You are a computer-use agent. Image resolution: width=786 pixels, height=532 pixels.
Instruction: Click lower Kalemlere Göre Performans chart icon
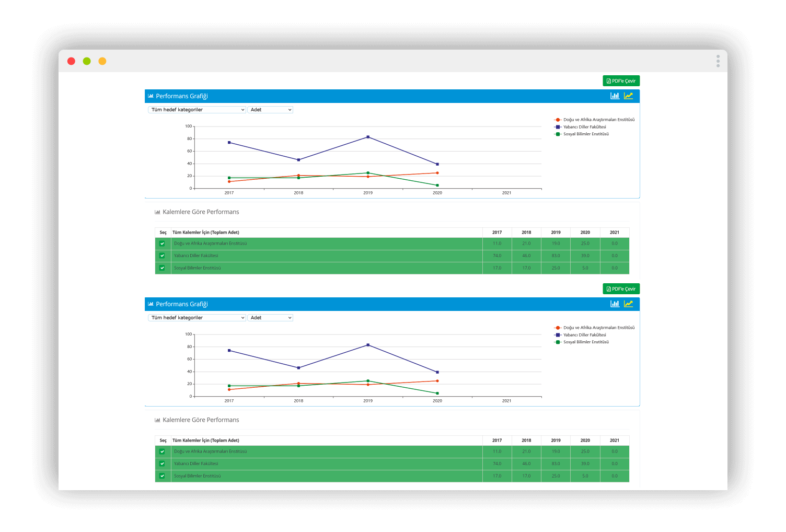point(157,420)
